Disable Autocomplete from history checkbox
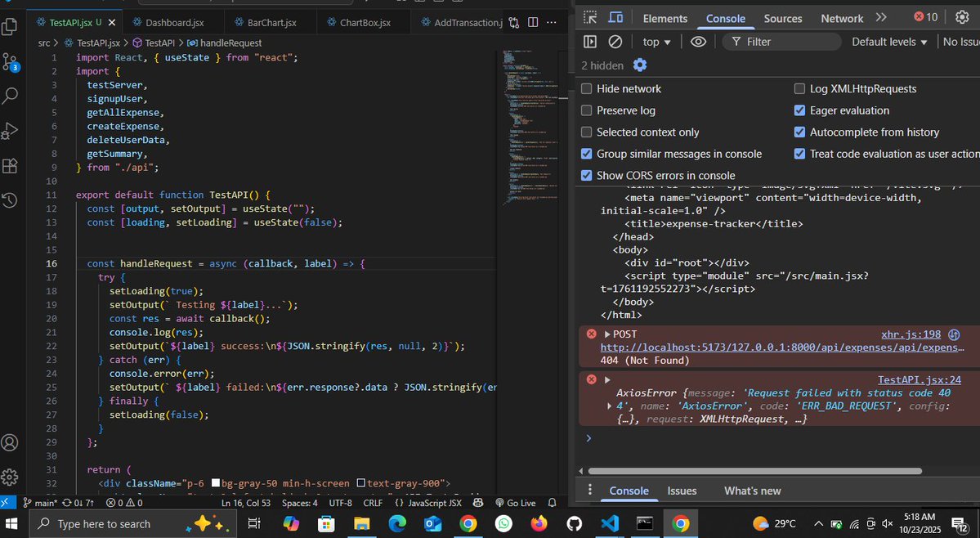The image size is (980, 538). (x=799, y=132)
